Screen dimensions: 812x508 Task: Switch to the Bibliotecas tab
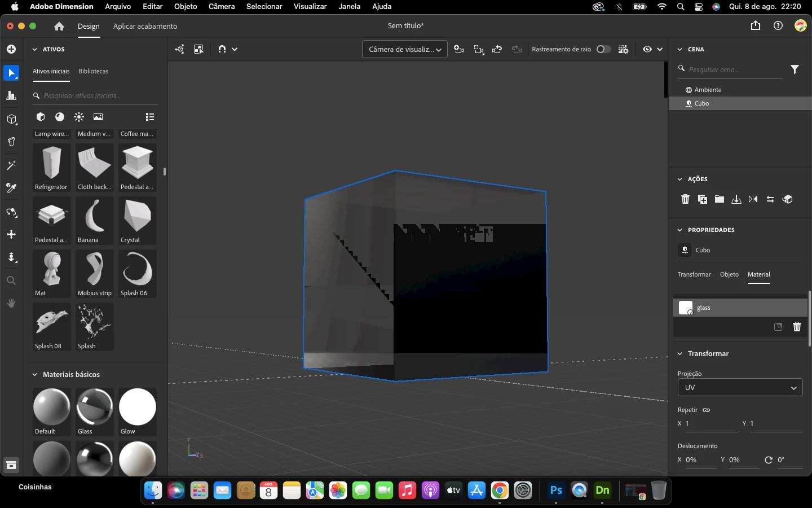click(94, 71)
